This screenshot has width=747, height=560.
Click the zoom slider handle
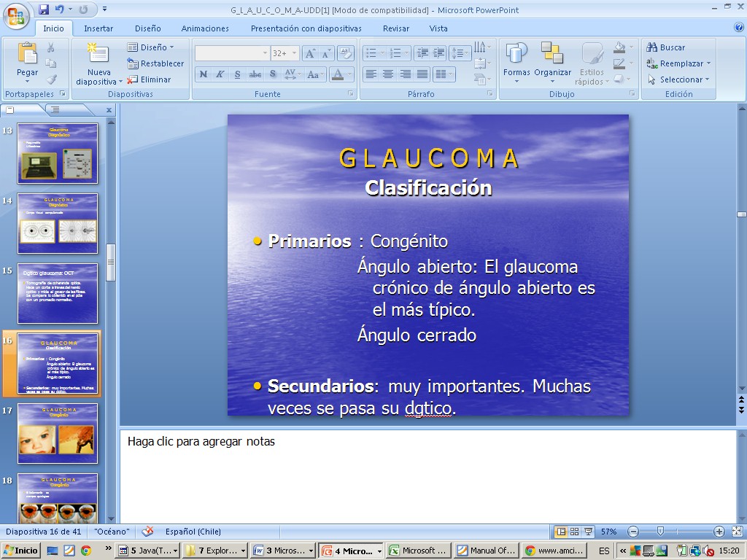pyautogui.click(x=660, y=532)
